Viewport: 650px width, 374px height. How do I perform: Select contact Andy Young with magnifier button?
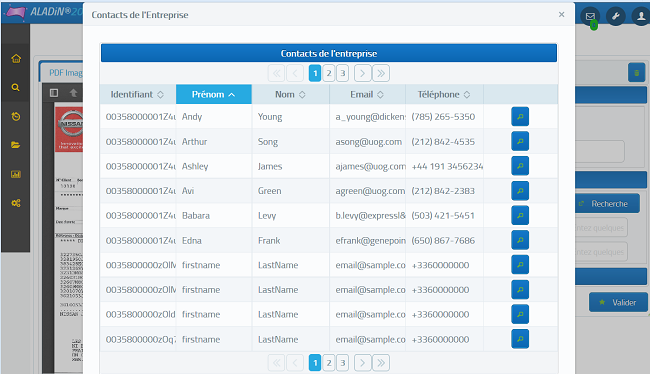(520, 117)
